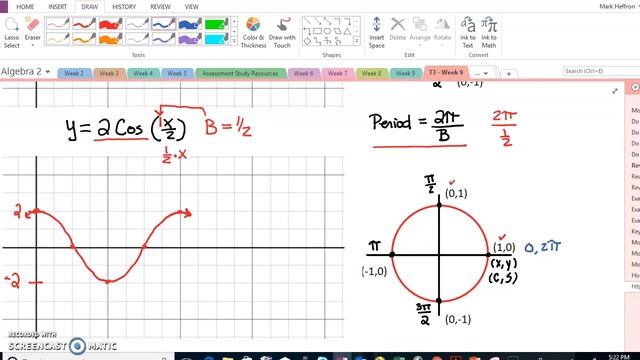Screen dimensions: 640x360
Task: Switch to the Week 6 section
Action: 303,73
